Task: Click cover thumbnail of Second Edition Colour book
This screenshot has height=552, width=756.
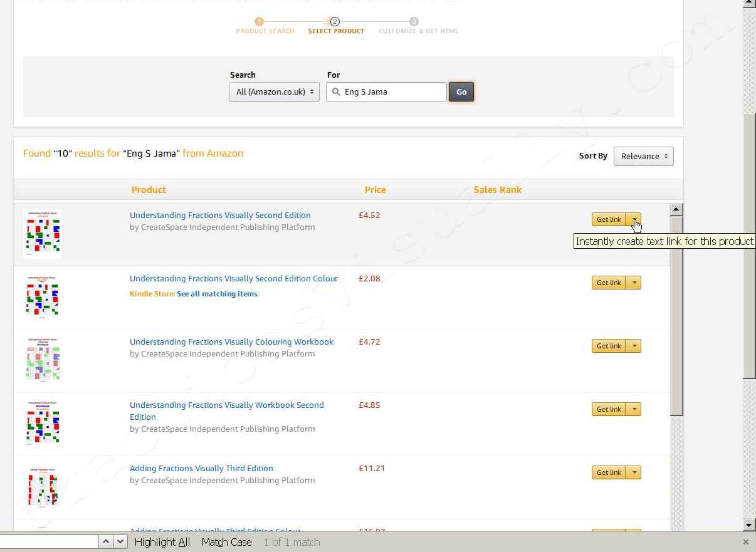Action: 42,298
